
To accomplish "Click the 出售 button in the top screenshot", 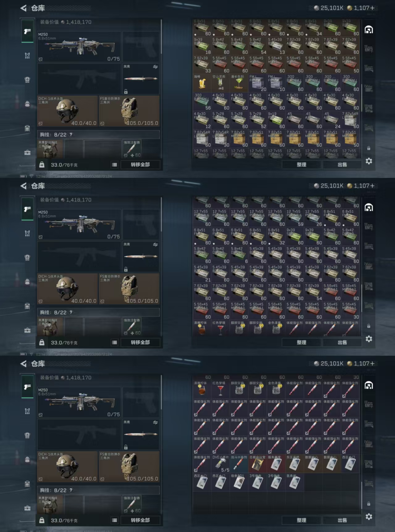I will 342,165.
